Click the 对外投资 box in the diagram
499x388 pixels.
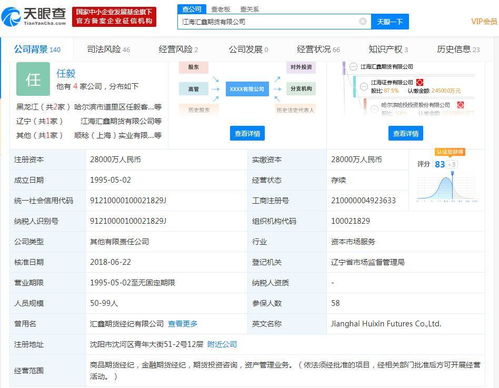pos(301,67)
